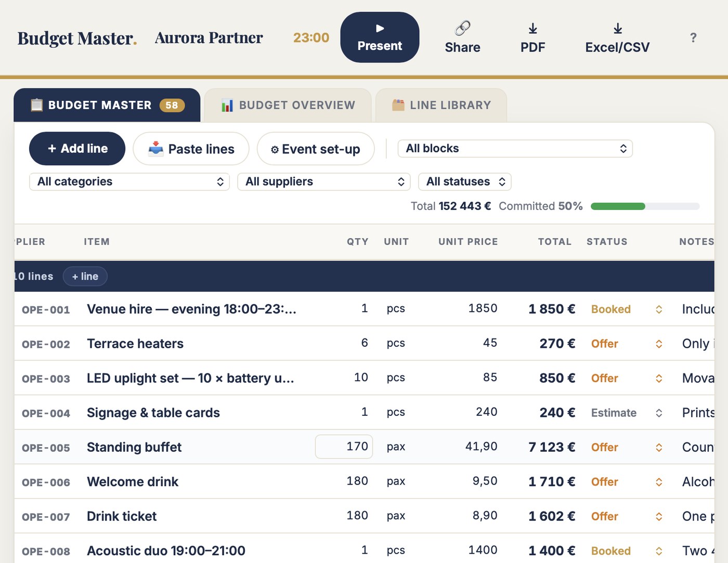Click the Terrace heaters quantity 6
This screenshot has width=728, height=563.
coord(365,343)
